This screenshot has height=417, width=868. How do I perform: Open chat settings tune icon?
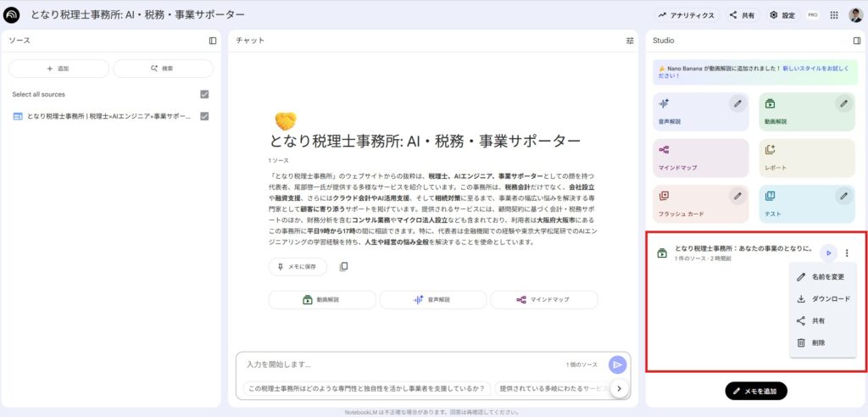coord(630,40)
